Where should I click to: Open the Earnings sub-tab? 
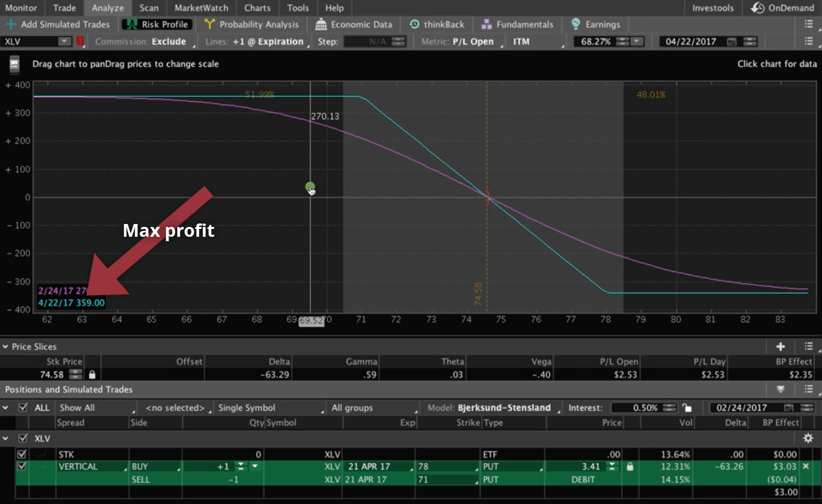click(x=596, y=24)
